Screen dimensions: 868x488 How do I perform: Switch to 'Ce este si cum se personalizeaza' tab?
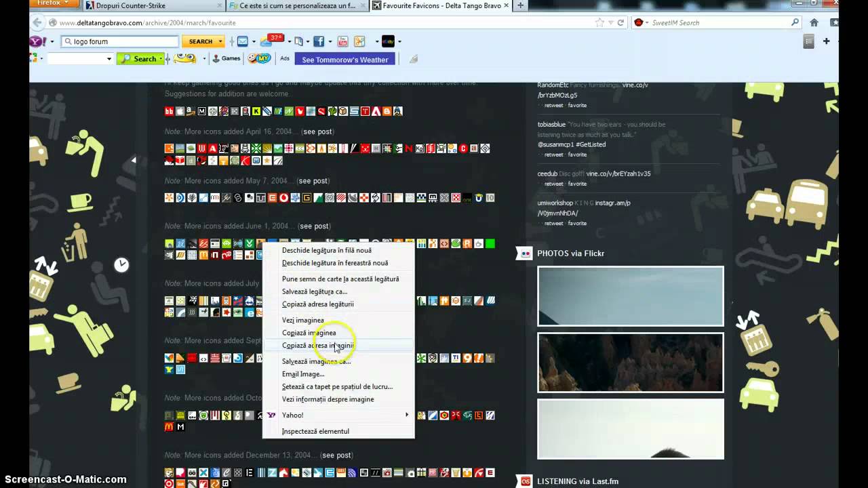point(297,5)
